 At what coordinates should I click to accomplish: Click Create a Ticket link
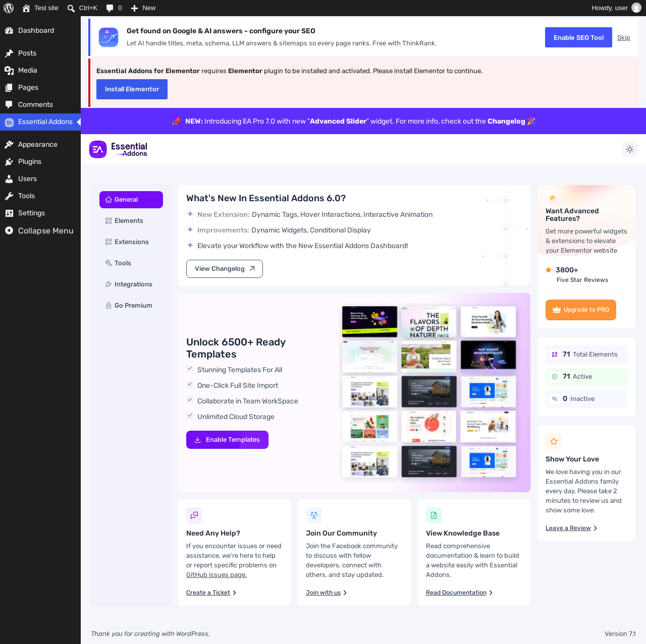coord(211,593)
